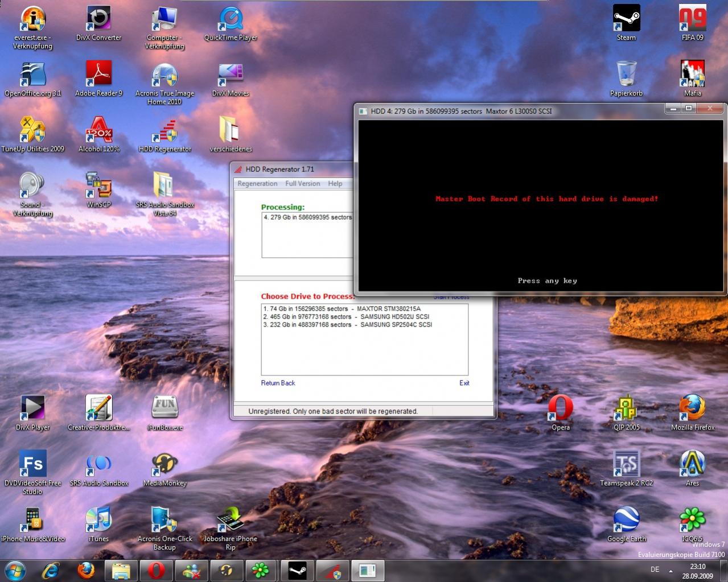Image resolution: width=728 pixels, height=582 pixels.
Task: Open the Sound shortcut icon
Action: point(32,185)
